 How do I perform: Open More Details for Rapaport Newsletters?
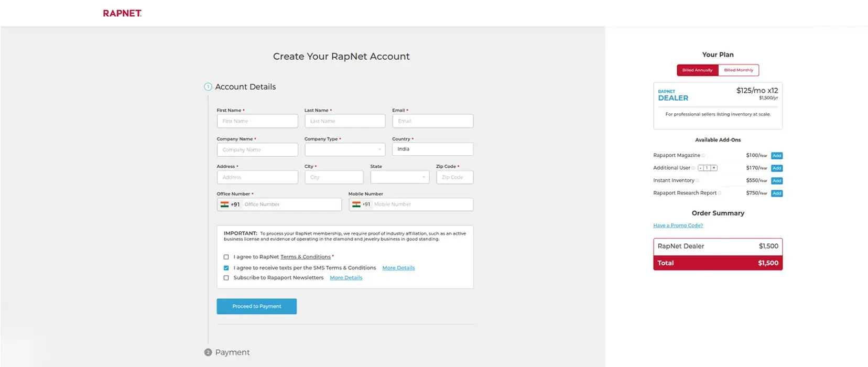pos(346,278)
